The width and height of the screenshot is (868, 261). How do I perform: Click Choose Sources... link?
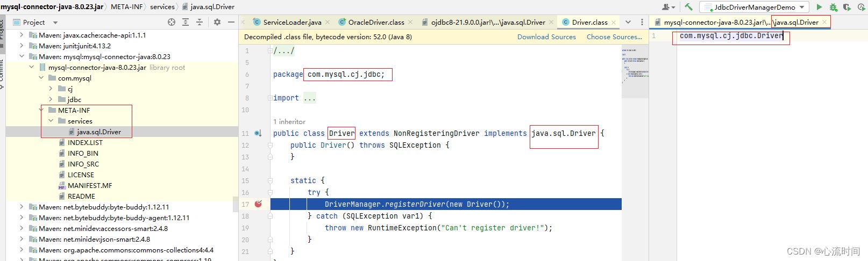pyautogui.click(x=614, y=37)
